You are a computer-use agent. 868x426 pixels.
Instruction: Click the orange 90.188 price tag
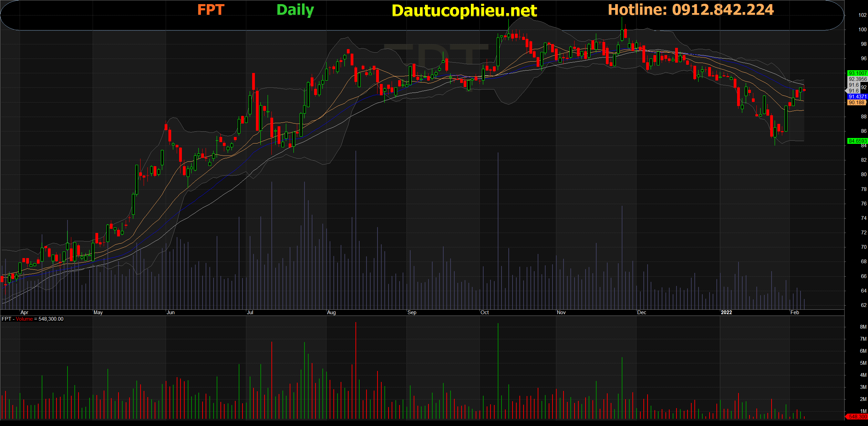[x=857, y=103]
